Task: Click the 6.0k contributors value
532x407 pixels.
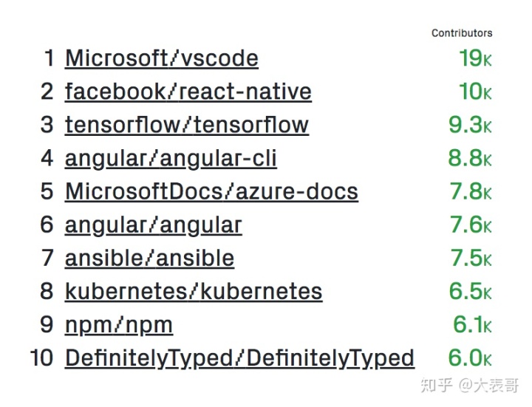Action: coord(470,358)
